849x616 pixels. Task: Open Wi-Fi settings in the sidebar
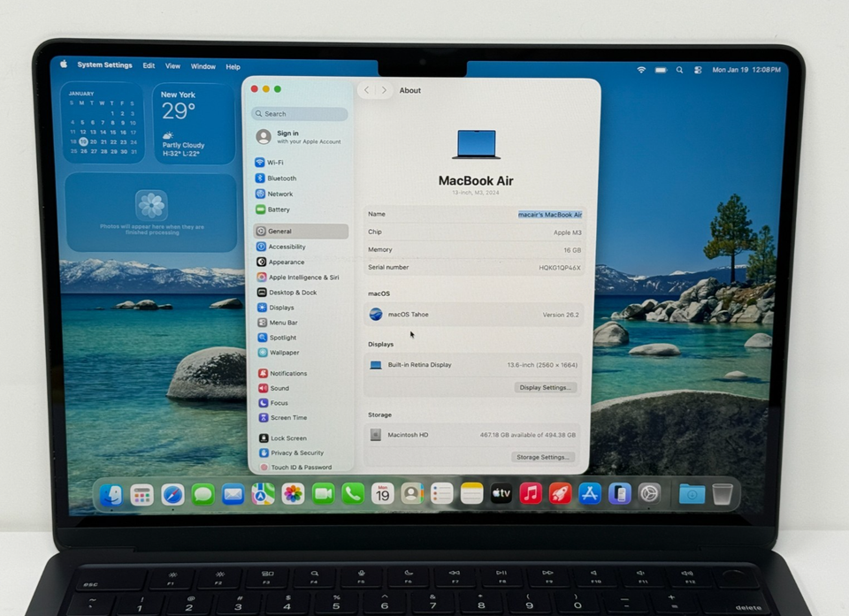[278, 163]
